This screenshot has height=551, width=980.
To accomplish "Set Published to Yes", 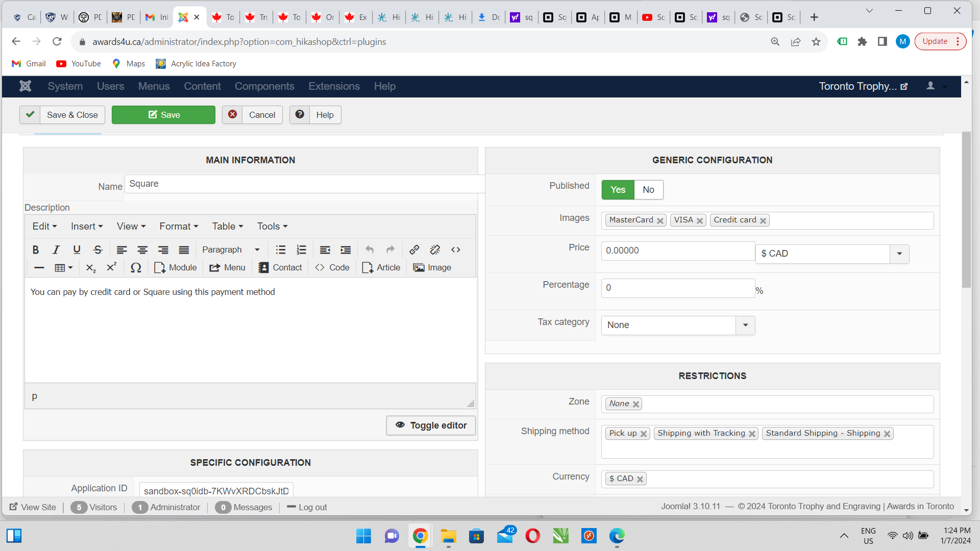I will pos(618,190).
